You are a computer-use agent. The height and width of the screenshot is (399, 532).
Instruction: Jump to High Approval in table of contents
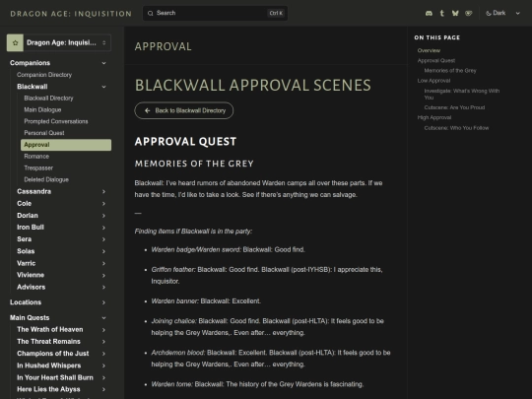[x=434, y=117]
